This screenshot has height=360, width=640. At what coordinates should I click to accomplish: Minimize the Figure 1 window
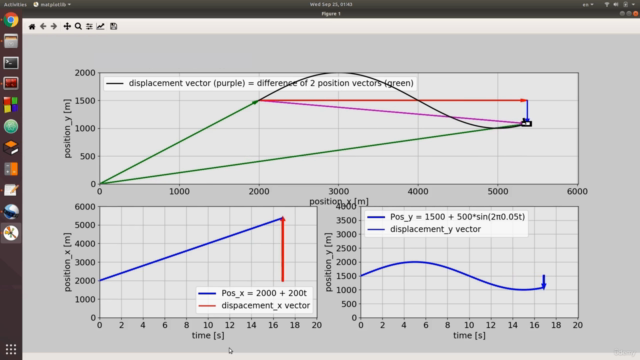point(622,13)
